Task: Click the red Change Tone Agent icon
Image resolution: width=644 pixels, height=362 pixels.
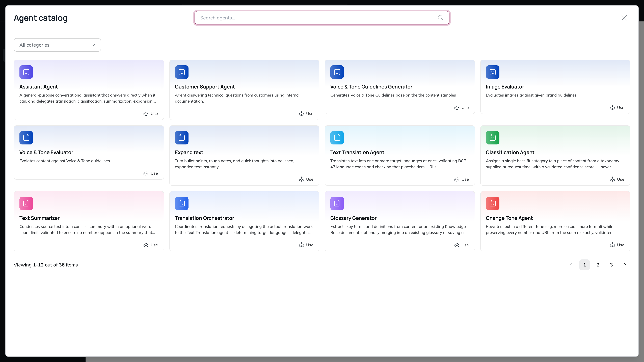Action: 493,203
